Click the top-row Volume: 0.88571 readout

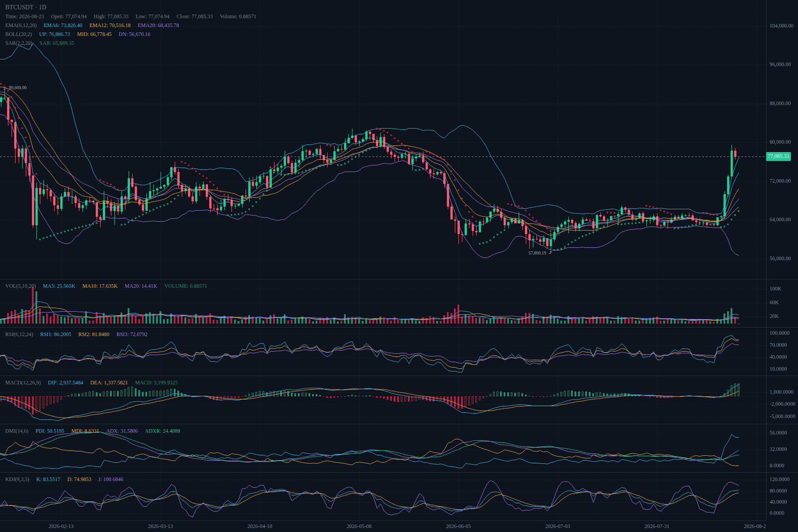tap(238, 16)
